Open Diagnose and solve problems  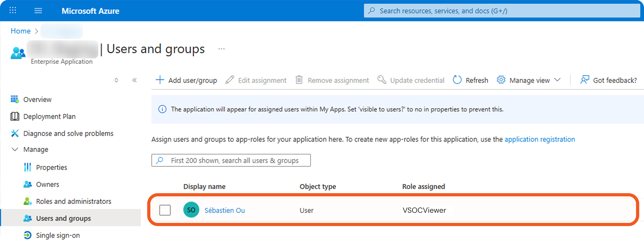(x=68, y=133)
